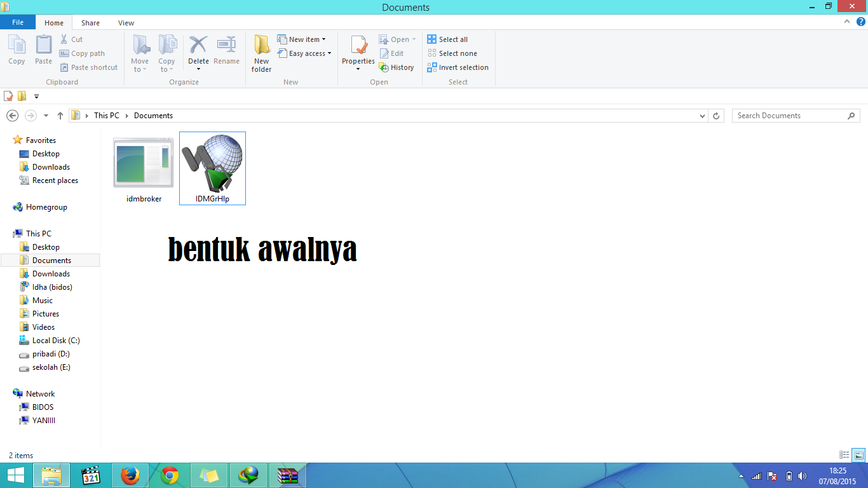Open Google Chrome from the taskbar
Image resolution: width=868 pixels, height=488 pixels.
click(170, 475)
